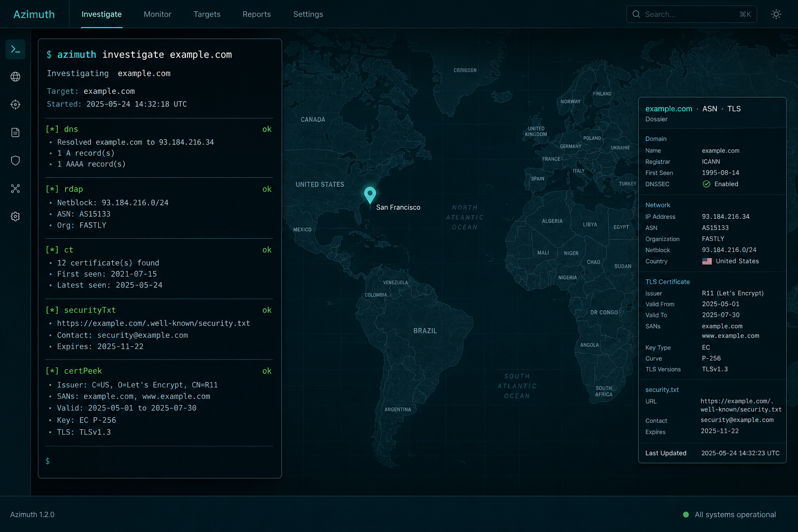Click the ok status of dns
Screen dimensions: 798x532
[x=267, y=129]
